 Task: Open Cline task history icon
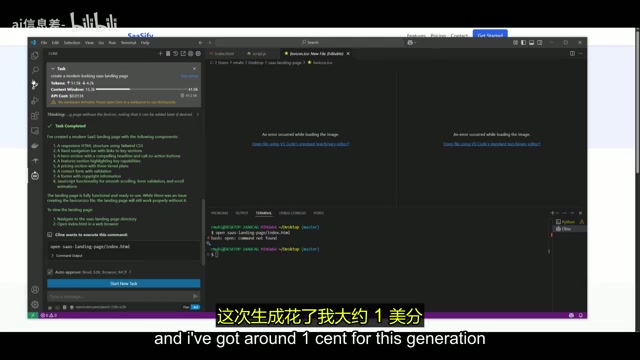pos(176,53)
